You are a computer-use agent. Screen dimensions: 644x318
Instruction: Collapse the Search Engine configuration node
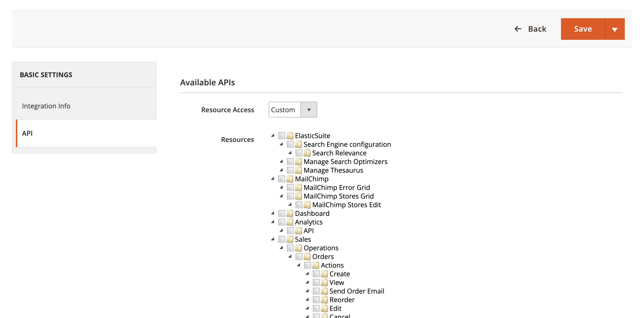281,144
